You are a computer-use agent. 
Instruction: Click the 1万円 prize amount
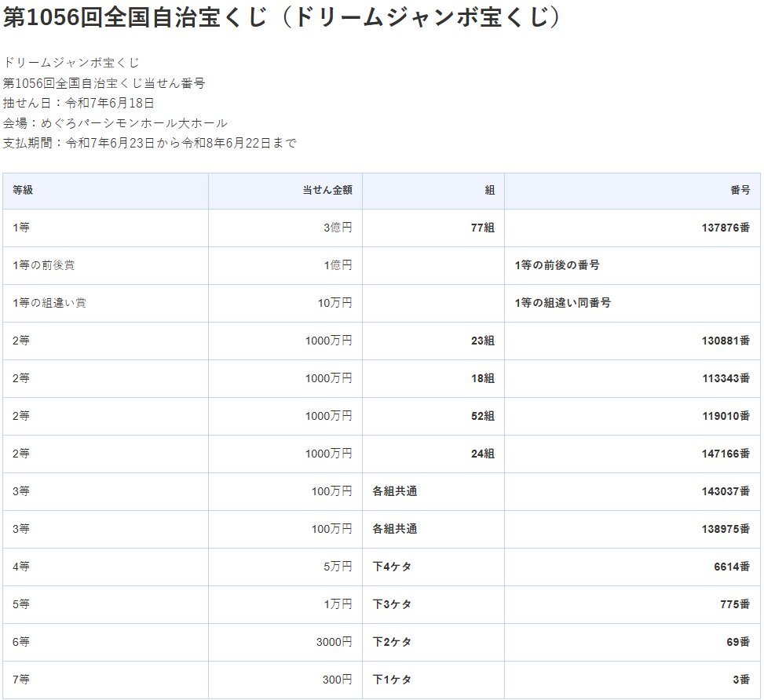click(338, 604)
